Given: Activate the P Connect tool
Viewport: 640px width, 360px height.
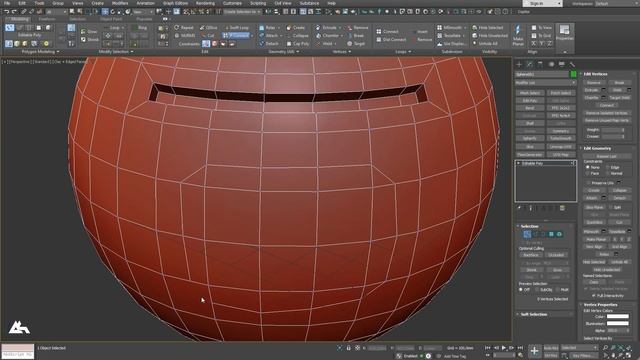Looking at the screenshot, I should coord(236,36).
